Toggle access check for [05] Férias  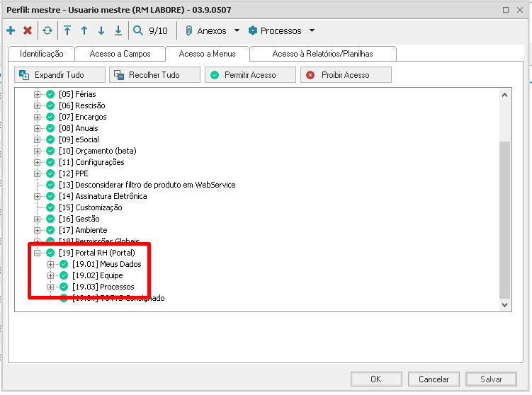click(50, 94)
